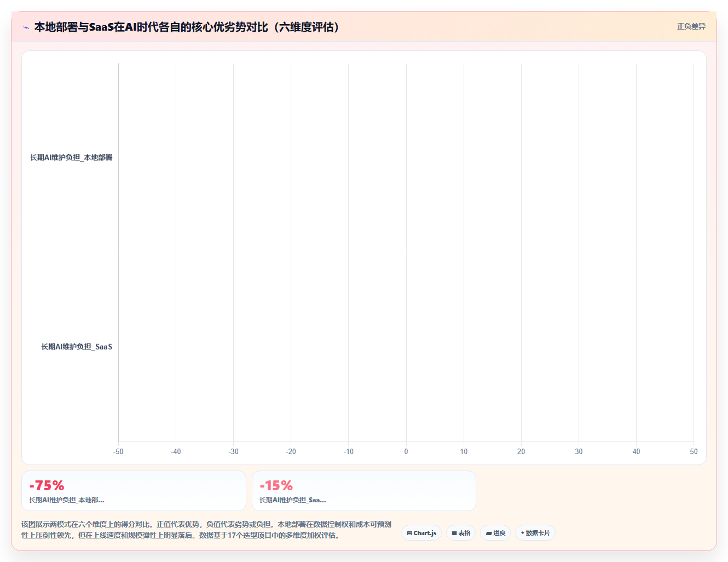Click the 长期AI维护负担_SaaS axis label

(x=77, y=347)
